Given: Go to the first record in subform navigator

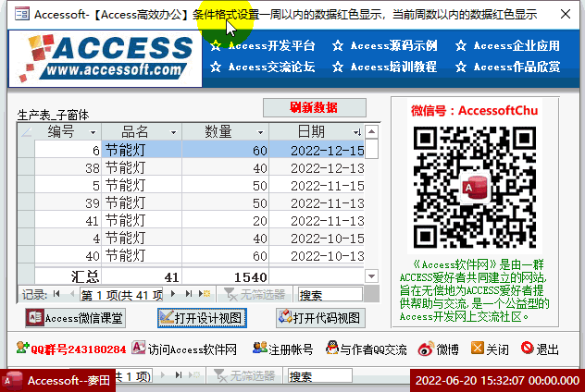Looking at the screenshot, I should tap(56, 294).
